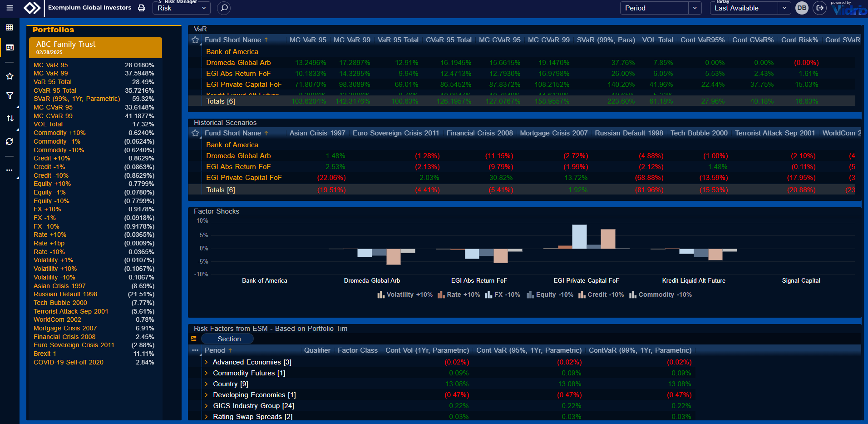Toggle Volatility +10% legend series
The height and width of the screenshot is (424, 868).
pos(405,295)
